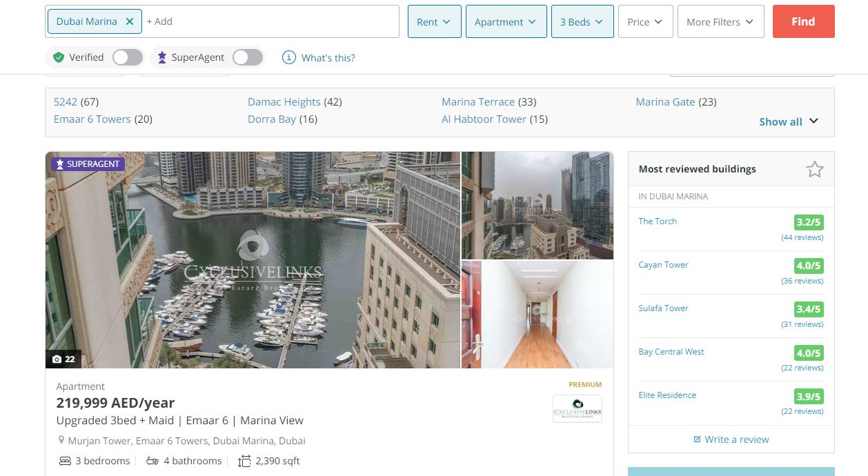Click the Most reviewed buildings heading
The image size is (868, 476).
tap(698, 169)
